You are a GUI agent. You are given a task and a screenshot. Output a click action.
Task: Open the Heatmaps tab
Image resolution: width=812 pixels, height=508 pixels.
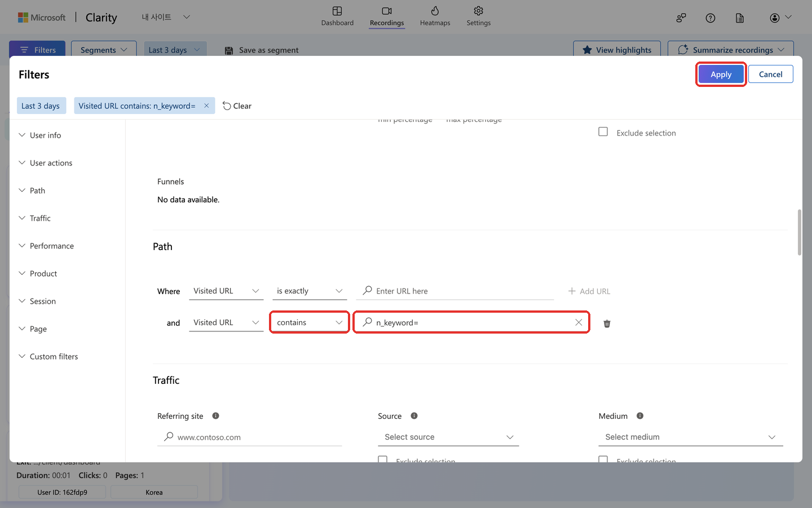click(435, 16)
